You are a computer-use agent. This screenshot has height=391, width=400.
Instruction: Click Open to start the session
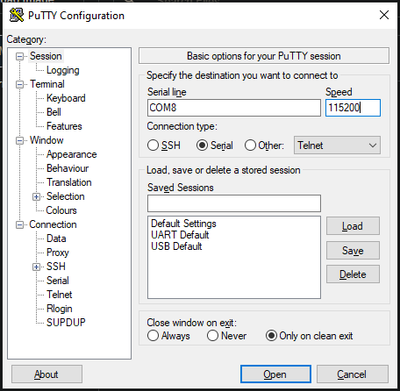(275, 374)
